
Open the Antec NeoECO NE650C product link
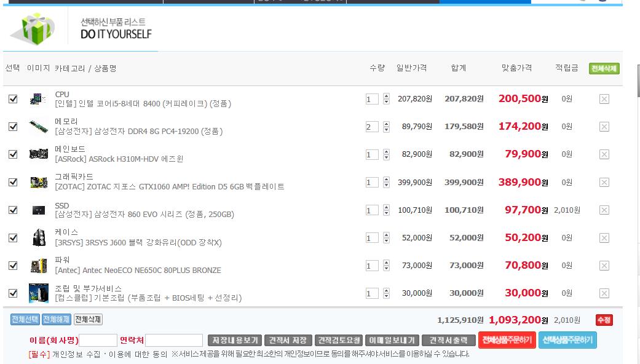pyautogui.click(x=138, y=271)
